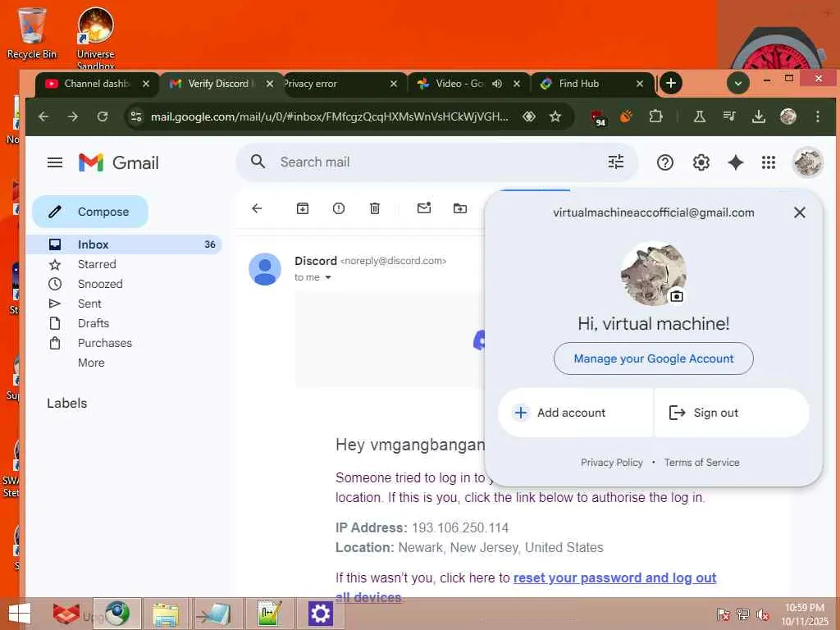Move email to folder icon
Screen dimensions: 840x630
click(460, 208)
